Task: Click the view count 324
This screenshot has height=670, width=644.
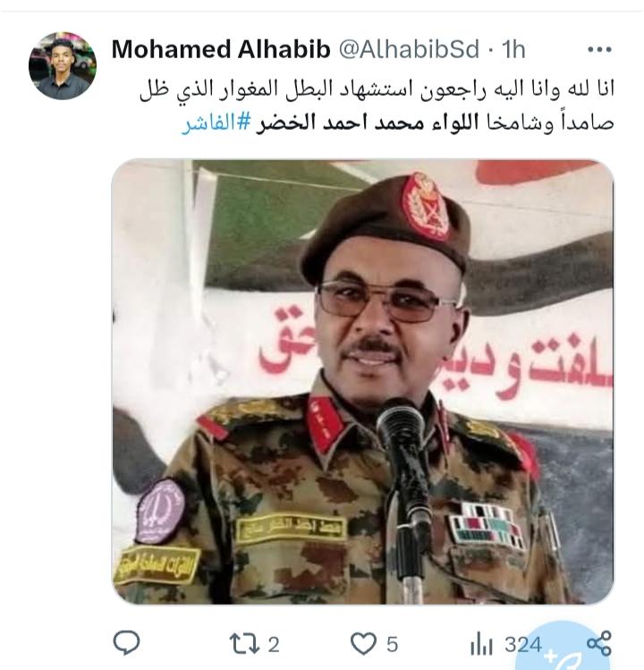Action: (x=523, y=644)
